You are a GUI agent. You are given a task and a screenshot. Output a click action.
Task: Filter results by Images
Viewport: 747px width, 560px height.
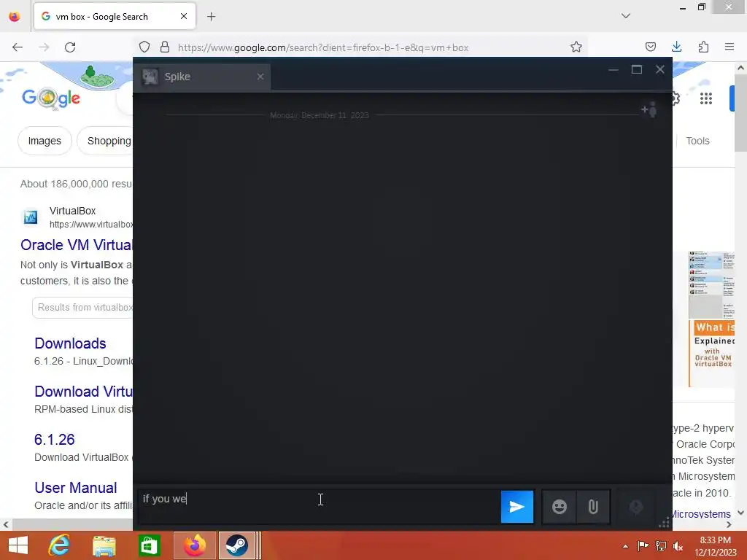(x=44, y=141)
